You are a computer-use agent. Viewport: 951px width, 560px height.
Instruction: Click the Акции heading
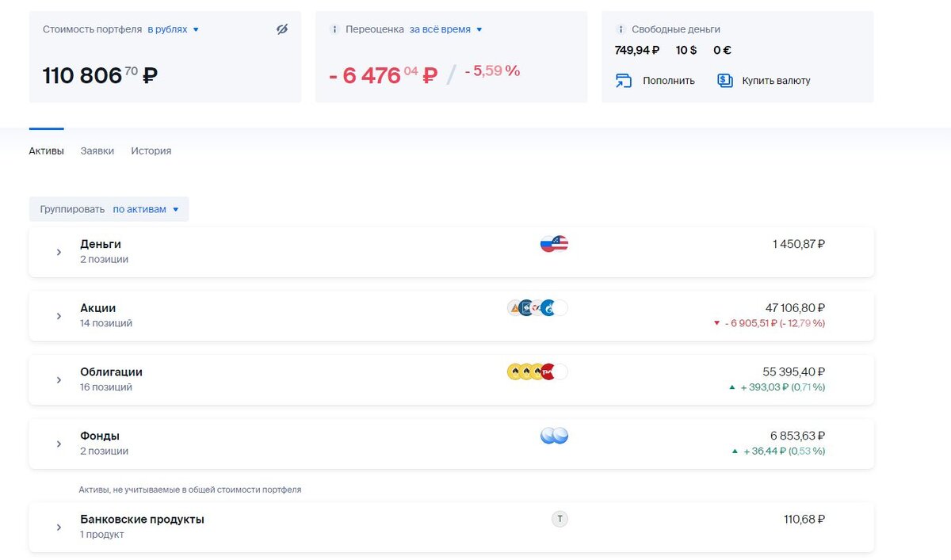98,308
